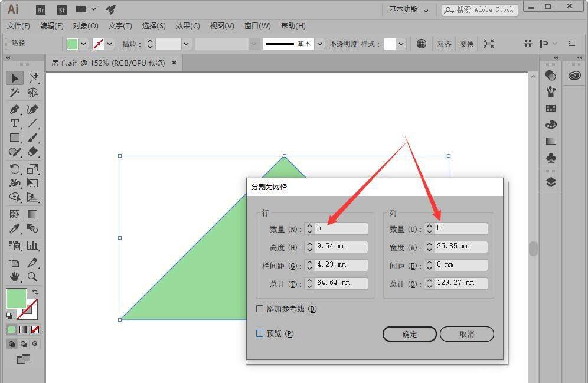This screenshot has height=383, width=588.
Task: Enable the 添加参考线 checkbox
Action: coord(260,309)
